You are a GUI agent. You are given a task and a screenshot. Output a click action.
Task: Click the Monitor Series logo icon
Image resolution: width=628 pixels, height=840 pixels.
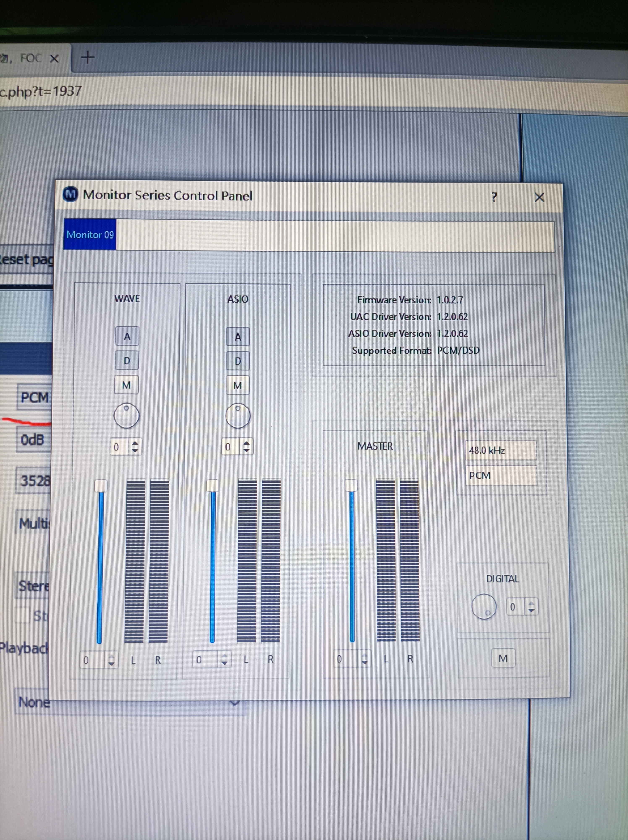(70, 194)
